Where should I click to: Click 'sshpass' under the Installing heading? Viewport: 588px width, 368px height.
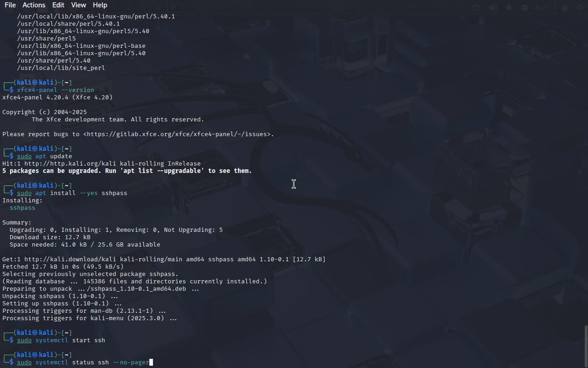pos(23,208)
